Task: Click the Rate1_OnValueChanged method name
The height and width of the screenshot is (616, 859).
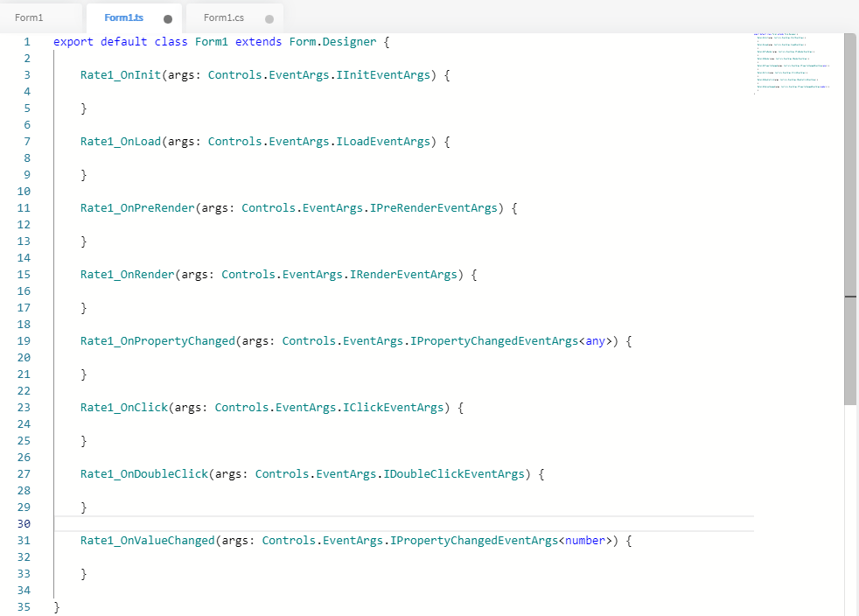Action: (x=148, y=541)
